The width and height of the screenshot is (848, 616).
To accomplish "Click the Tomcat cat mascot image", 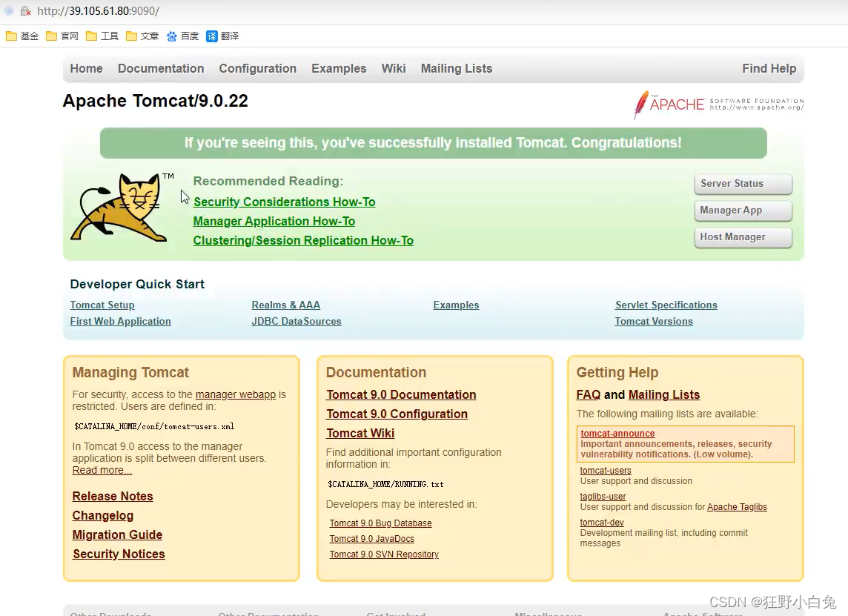I will point(120,207).
